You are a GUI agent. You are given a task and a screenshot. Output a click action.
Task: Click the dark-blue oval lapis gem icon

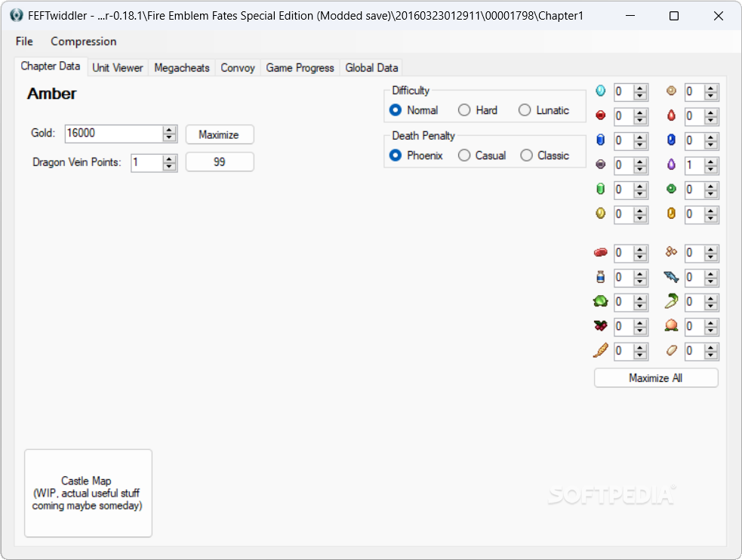[x=671, y=140]
